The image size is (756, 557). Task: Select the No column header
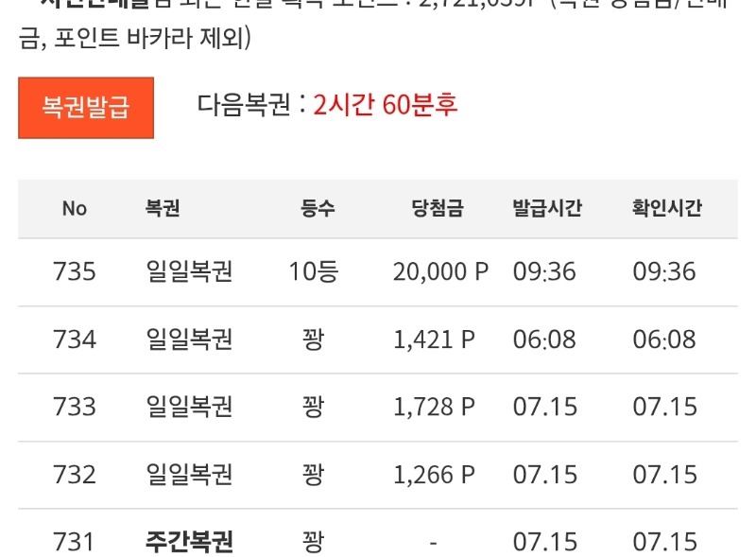coord(75,208)
